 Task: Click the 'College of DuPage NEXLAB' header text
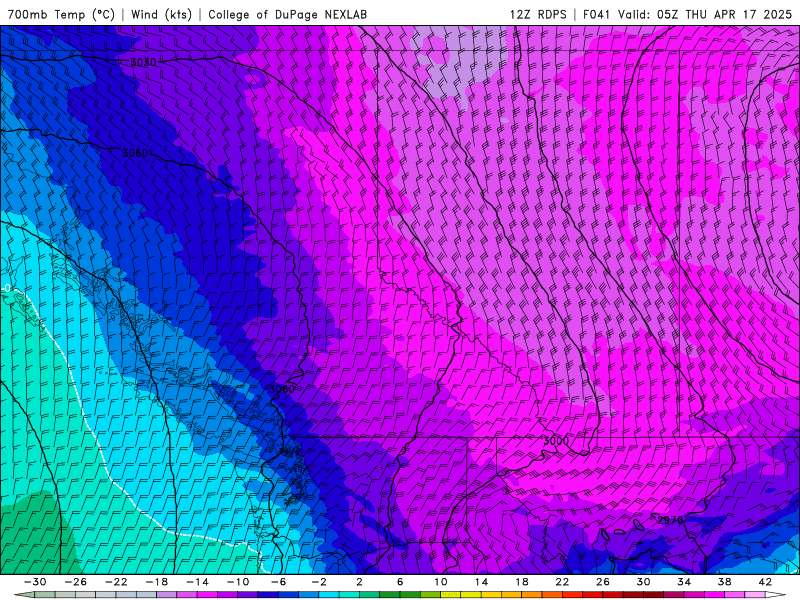[x=287, y=14]
